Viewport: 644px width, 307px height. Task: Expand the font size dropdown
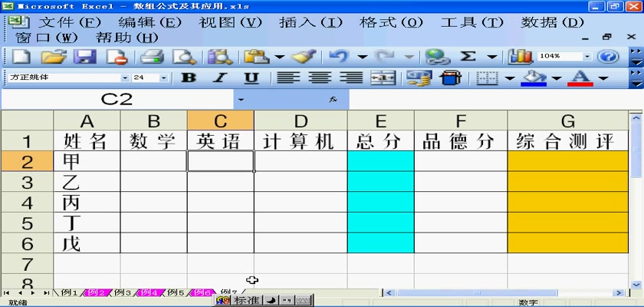[163, 78]
